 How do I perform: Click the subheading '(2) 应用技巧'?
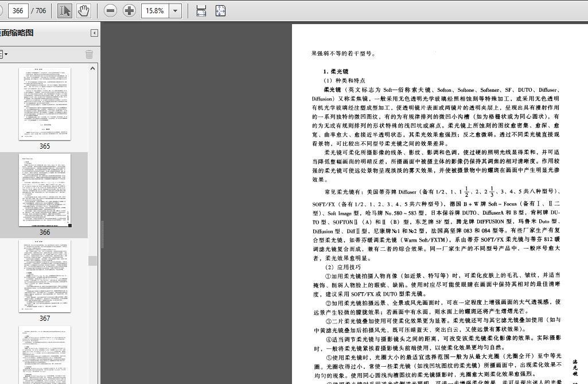(342, 267)
